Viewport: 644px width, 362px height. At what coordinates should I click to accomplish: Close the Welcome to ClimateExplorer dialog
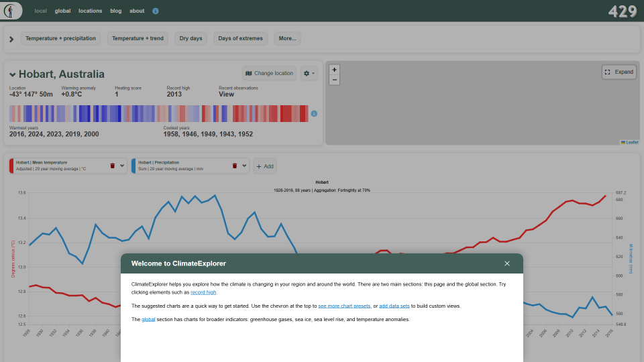coord(507,263)
